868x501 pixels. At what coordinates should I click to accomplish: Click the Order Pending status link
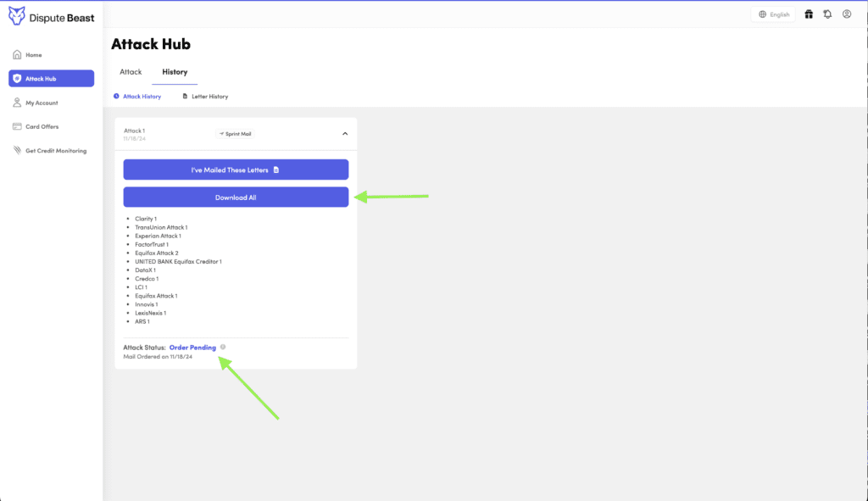tap(192, 348)
